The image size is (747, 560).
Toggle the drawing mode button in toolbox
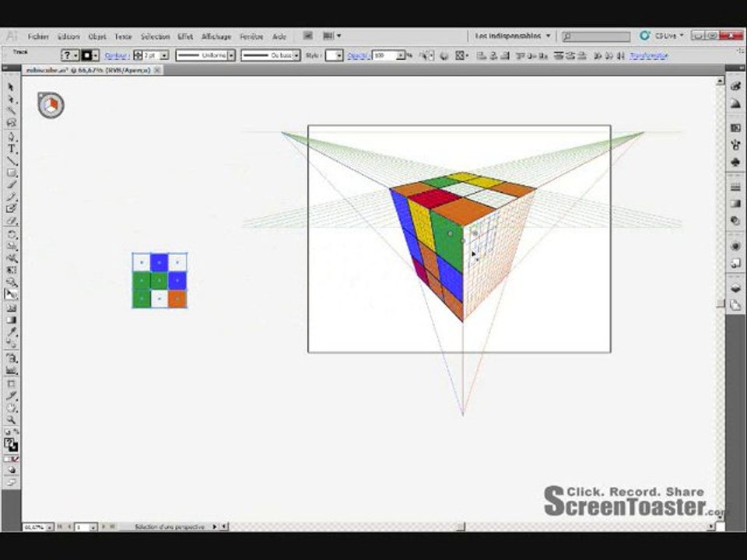coord(12,470)
